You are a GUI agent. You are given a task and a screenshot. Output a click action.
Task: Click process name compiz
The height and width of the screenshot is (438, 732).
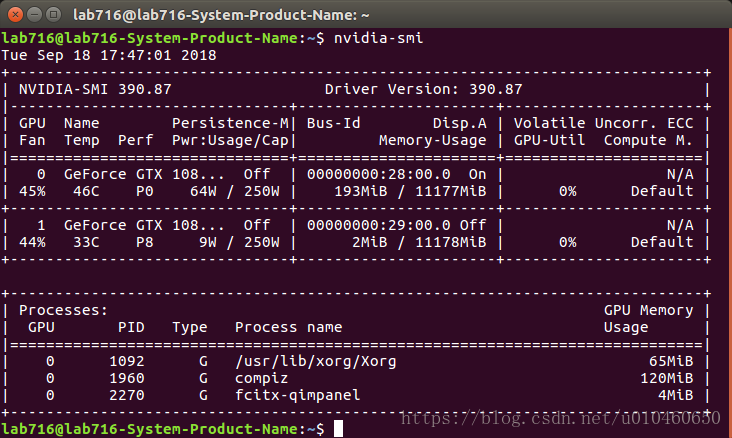coord(261,378)
